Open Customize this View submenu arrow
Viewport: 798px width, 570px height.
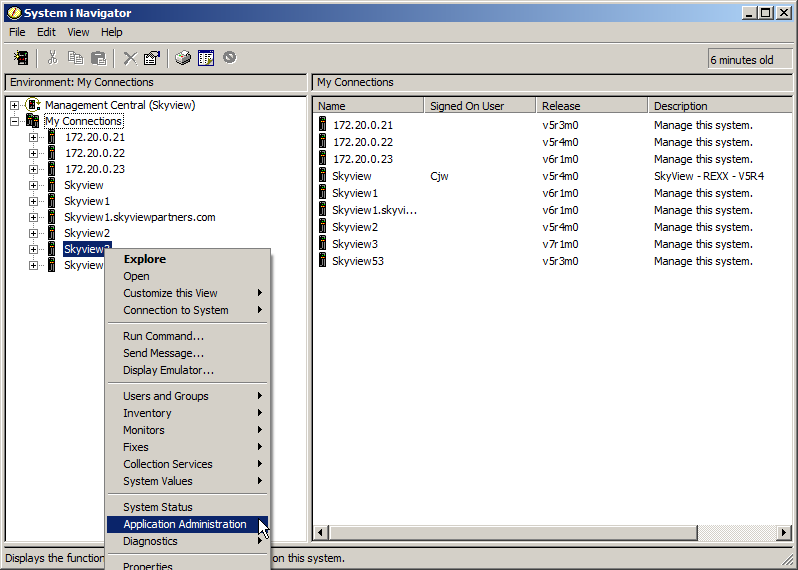(260, 293)
